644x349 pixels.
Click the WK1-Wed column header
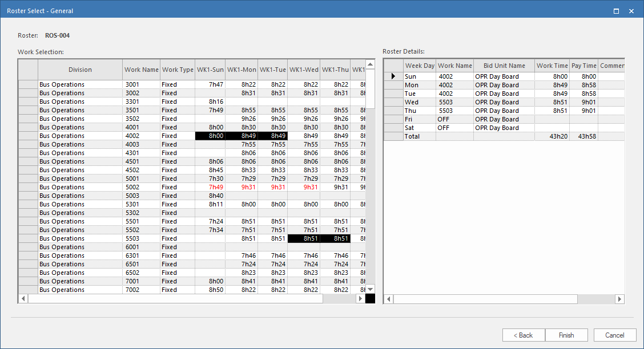click(x=304, y=69)
